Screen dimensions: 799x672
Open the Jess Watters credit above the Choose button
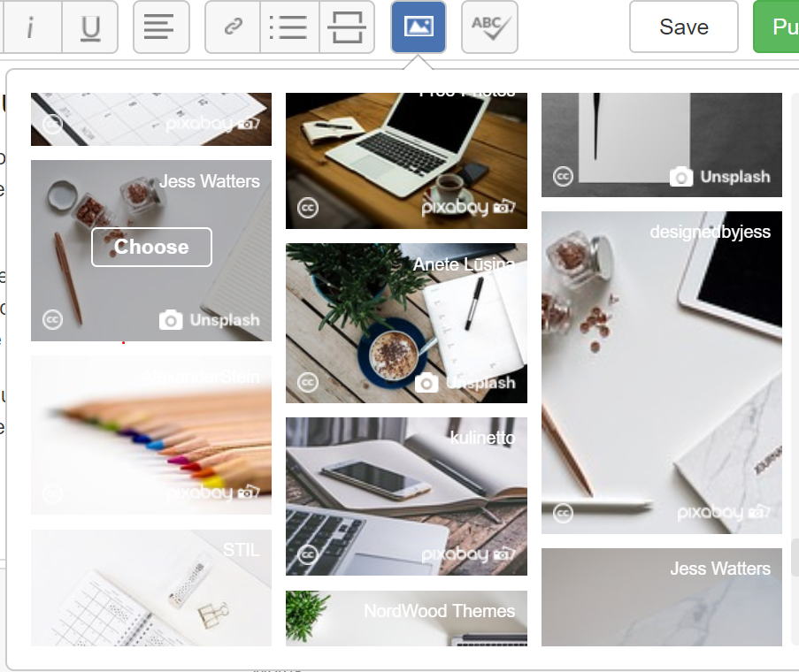point(210,181)
